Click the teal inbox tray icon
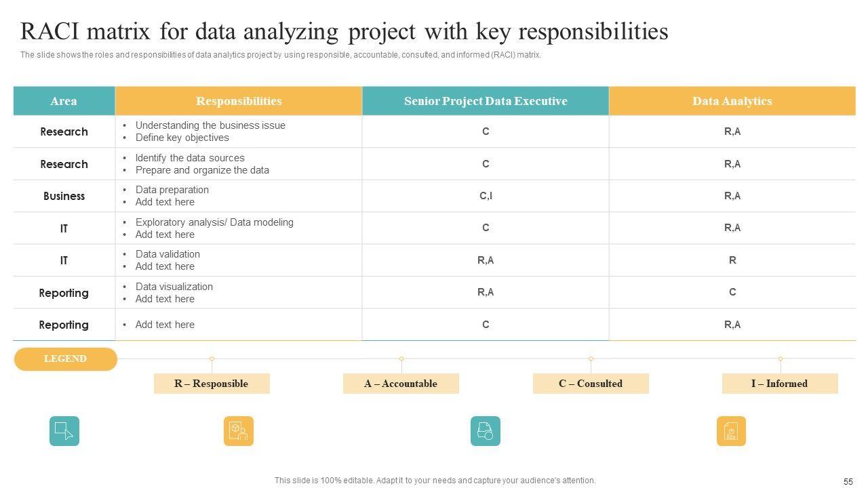This screenshot has height=488, width=868. [486, 431]
